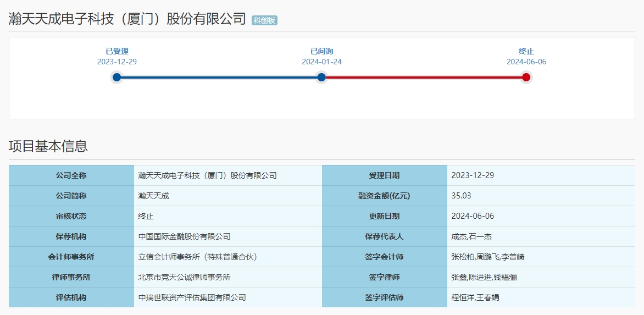
Task: Click the page title 瀚天天成电子科技（厦门）股份有限公司
Action: [127, 19]
